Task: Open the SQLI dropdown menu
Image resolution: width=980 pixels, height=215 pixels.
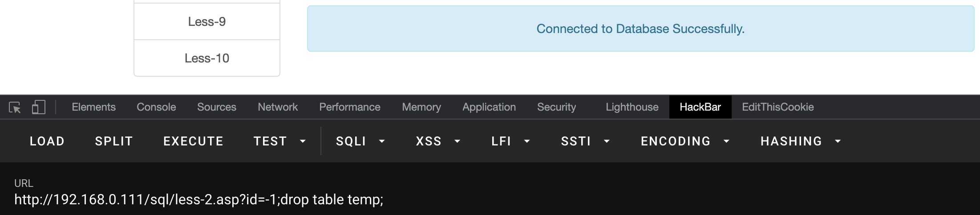Action: click(x=360, y=141)
